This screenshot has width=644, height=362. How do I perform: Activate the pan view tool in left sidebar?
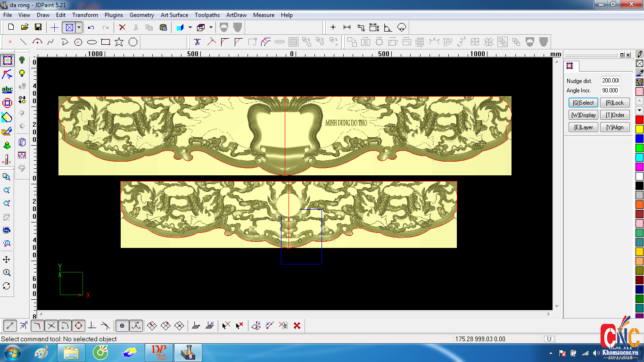pyautogui.click(x=7, y=260)
